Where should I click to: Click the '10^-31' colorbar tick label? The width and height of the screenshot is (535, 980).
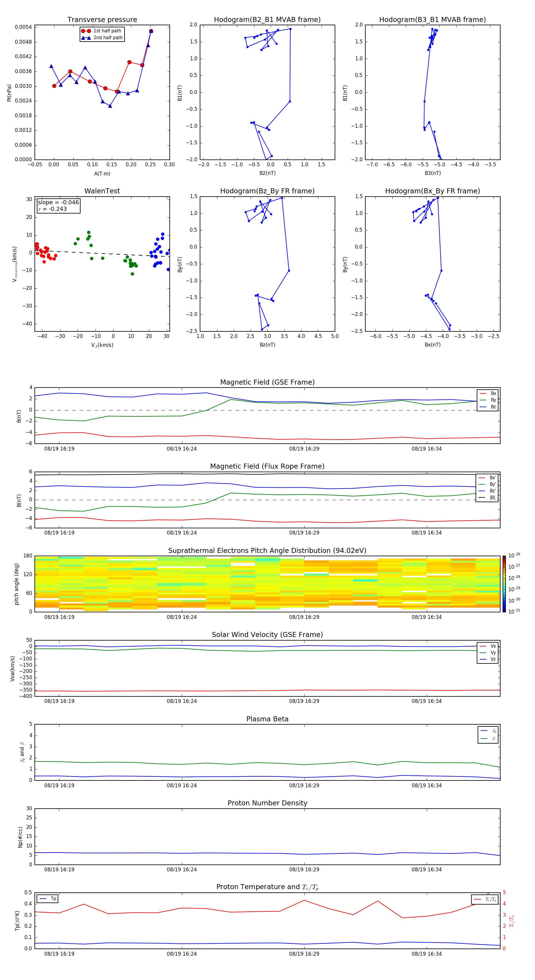tap(514, 611)
